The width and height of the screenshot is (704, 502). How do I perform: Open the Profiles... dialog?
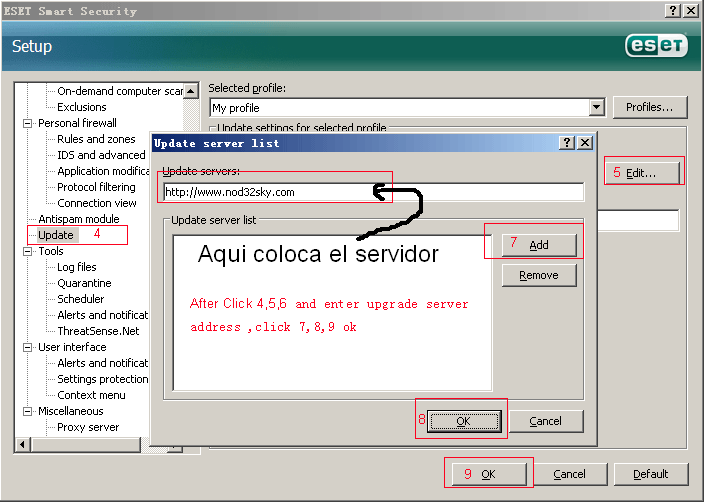650,107
